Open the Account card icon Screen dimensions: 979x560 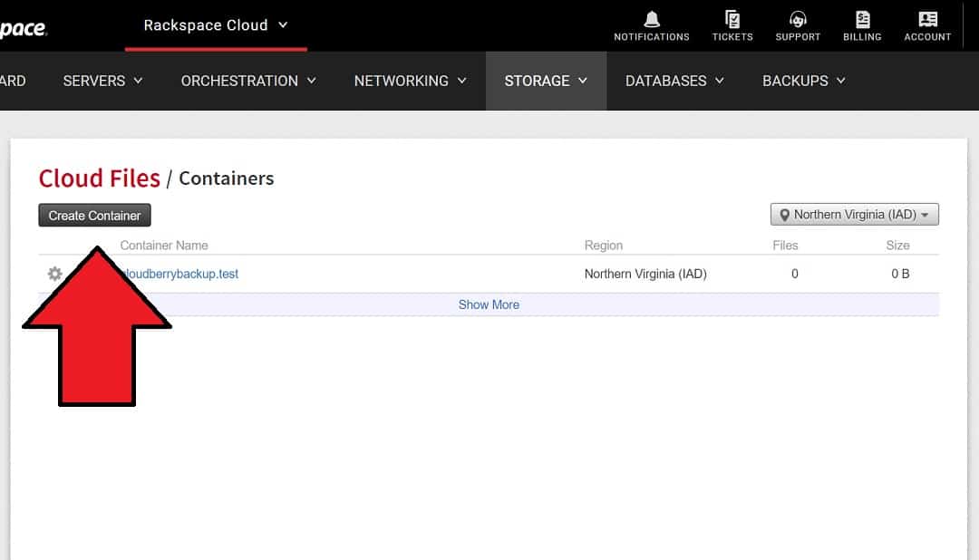click(x=928, y=19)
